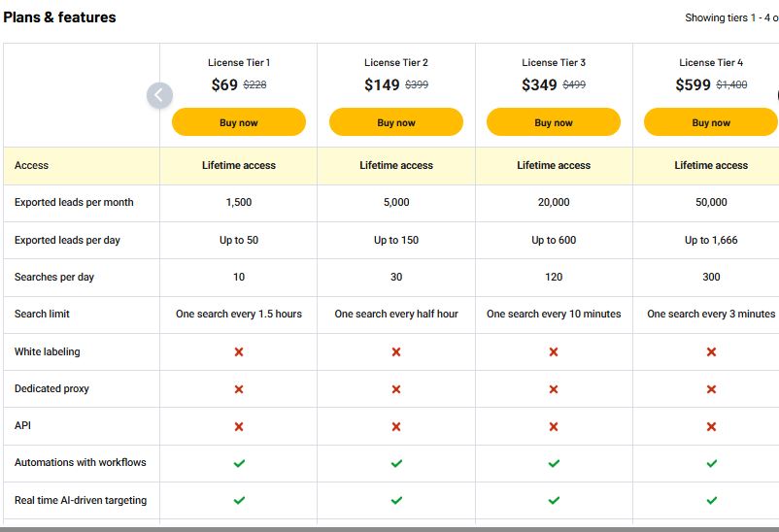This screenshot has height=532, width=779.
Task: Click the Exported leads per month label
Action: coord(74,202)
